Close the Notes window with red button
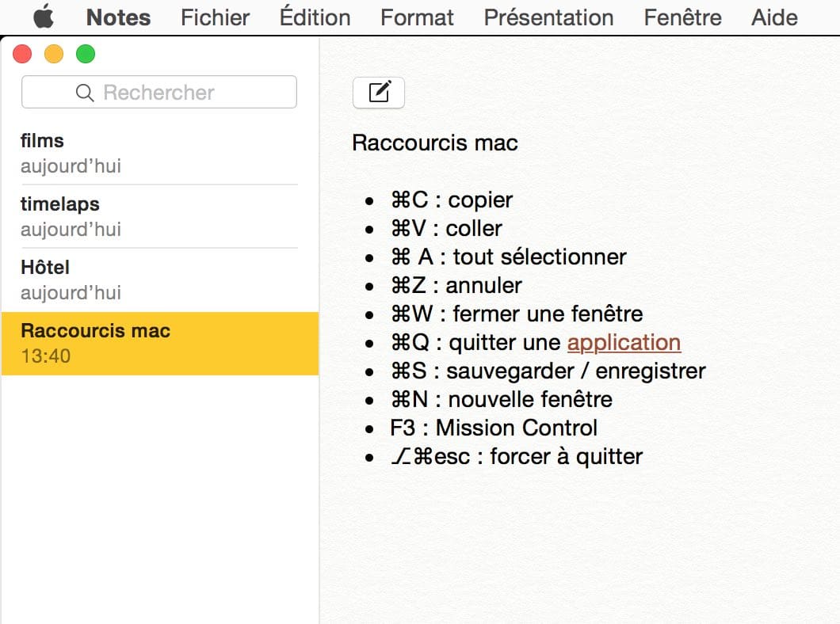The image size is (840, 624). click(x=22, y=54)
